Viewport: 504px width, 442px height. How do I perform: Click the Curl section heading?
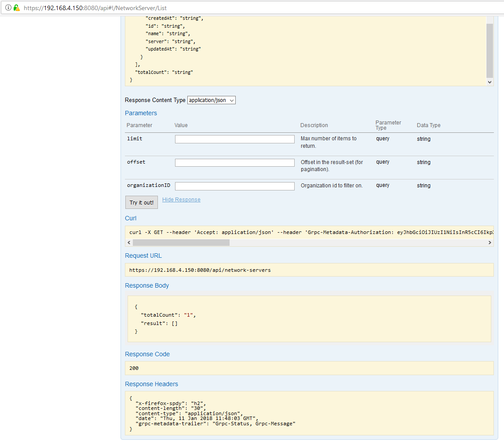tap(131, 218)
